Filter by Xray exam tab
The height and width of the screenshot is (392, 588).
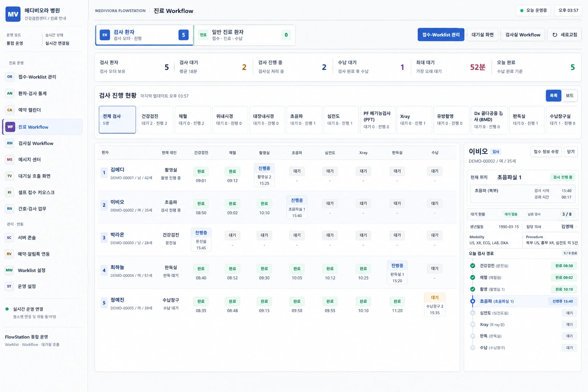(414, 119)
